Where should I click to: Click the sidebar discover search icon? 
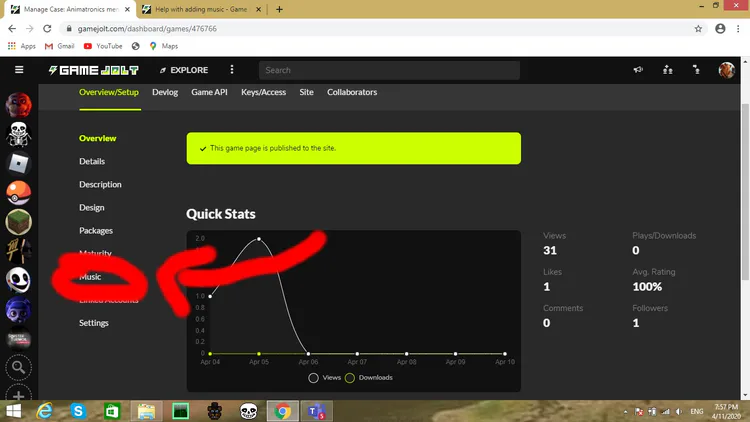(19, 367)
